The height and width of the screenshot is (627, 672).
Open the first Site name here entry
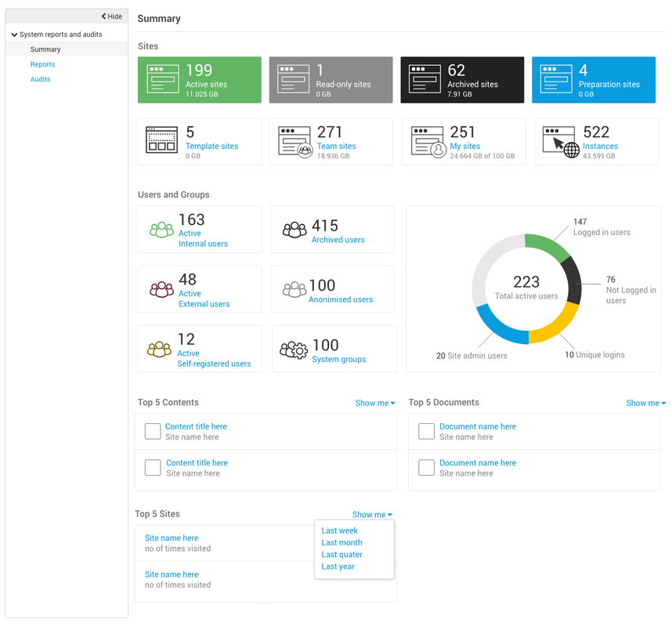coord(172,538)
